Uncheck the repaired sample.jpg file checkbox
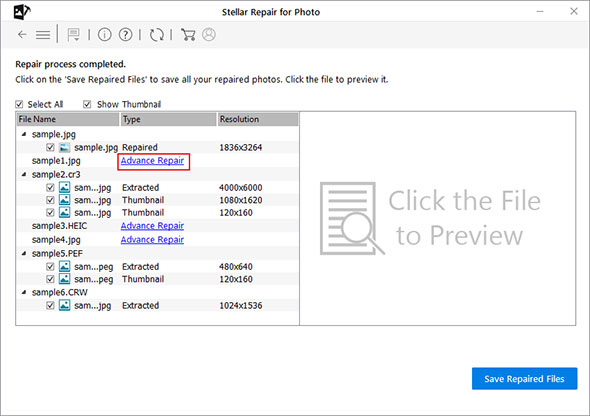This screenshot has width=590, height=416. point(50,147)
